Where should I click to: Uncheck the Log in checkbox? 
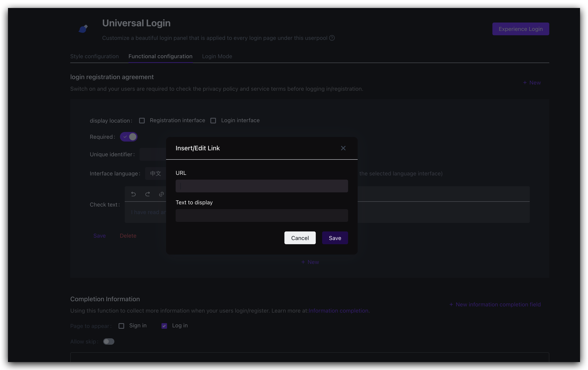pos(164,326)
